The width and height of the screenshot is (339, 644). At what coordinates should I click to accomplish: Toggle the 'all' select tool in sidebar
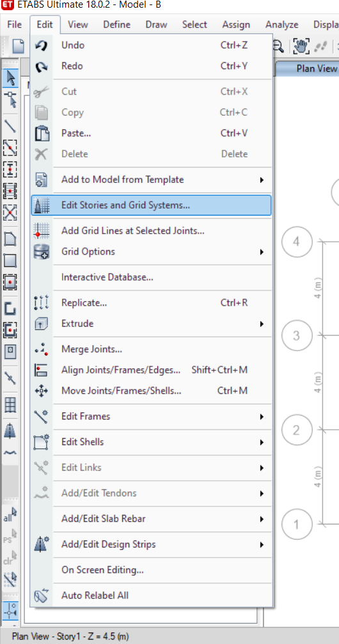point(10,515)
